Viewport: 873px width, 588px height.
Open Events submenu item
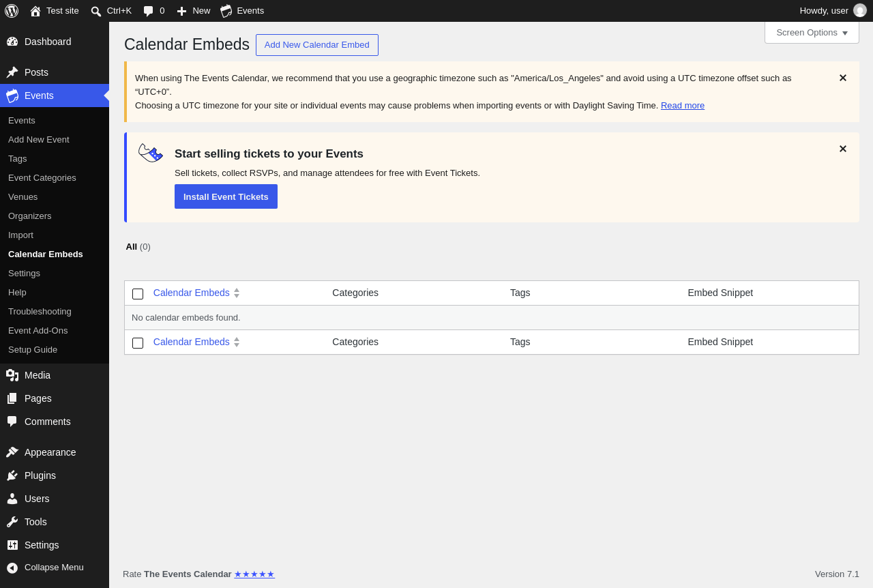[22, 121]
